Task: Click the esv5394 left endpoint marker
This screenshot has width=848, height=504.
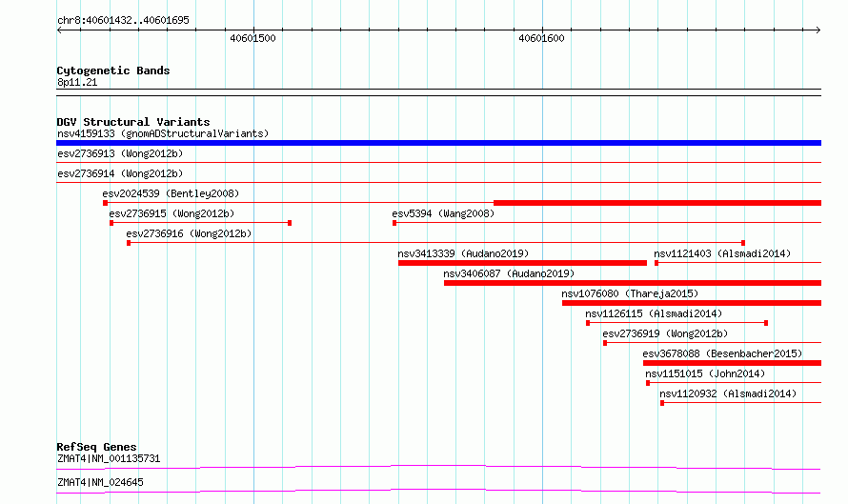Action: pyautogui.click(x=394, y=223)
